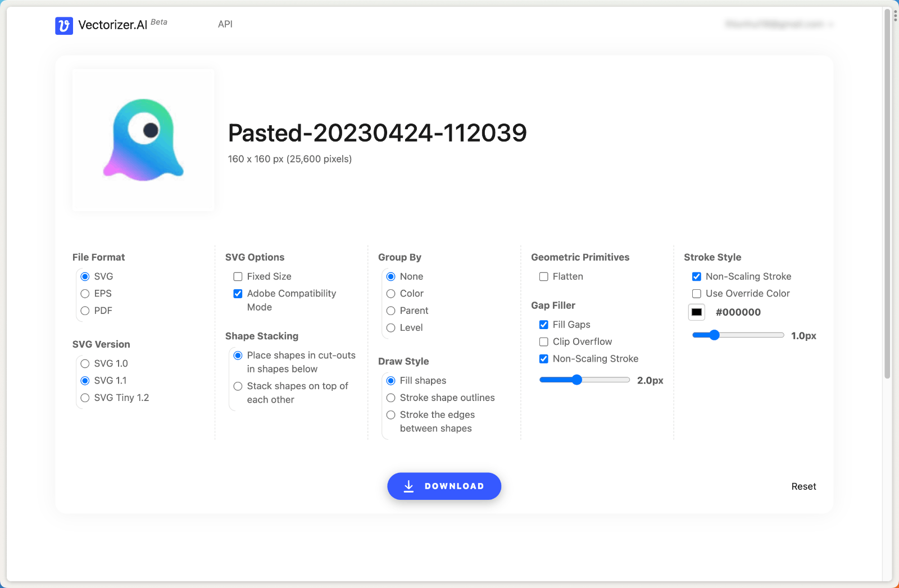This screenshot has width=899, height=588.
Task: Disable Adobe Compatibility Mode
Action: click(238, 293)
